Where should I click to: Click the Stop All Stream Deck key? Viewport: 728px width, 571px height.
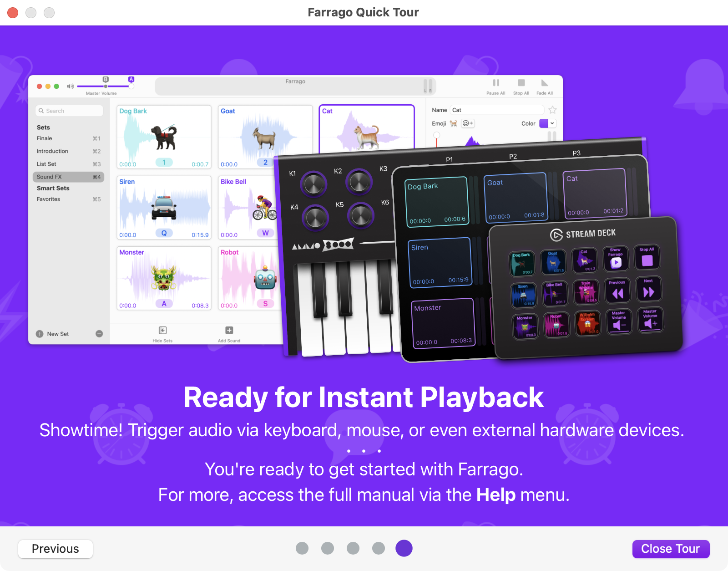coord(647,258)
